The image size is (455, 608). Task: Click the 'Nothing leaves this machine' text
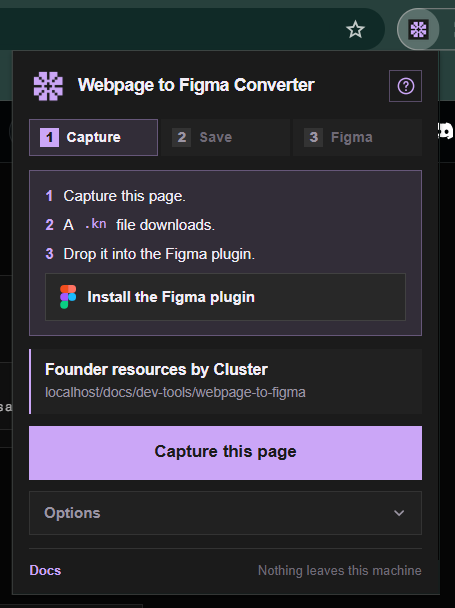tap(340, 570)
